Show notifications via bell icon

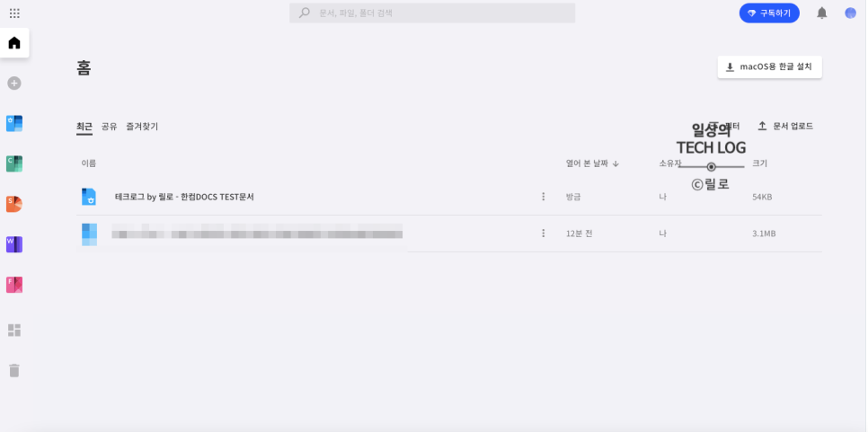tap(822, 13)
